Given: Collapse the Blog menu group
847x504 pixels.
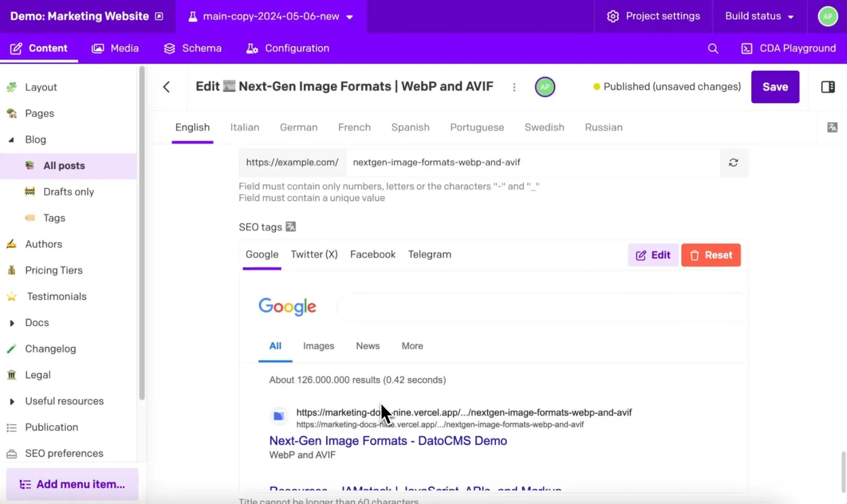Looking at the screenshot, I should click(x=12, y=140).
